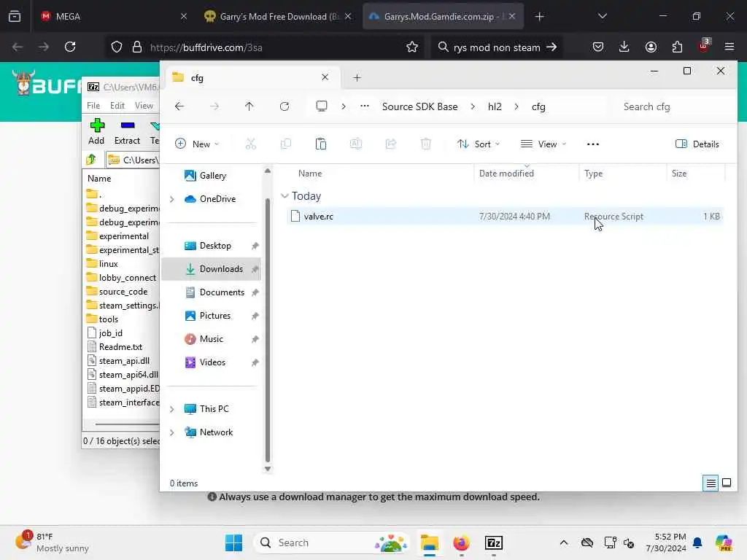Switch to large icons thumbnail view

727,483
